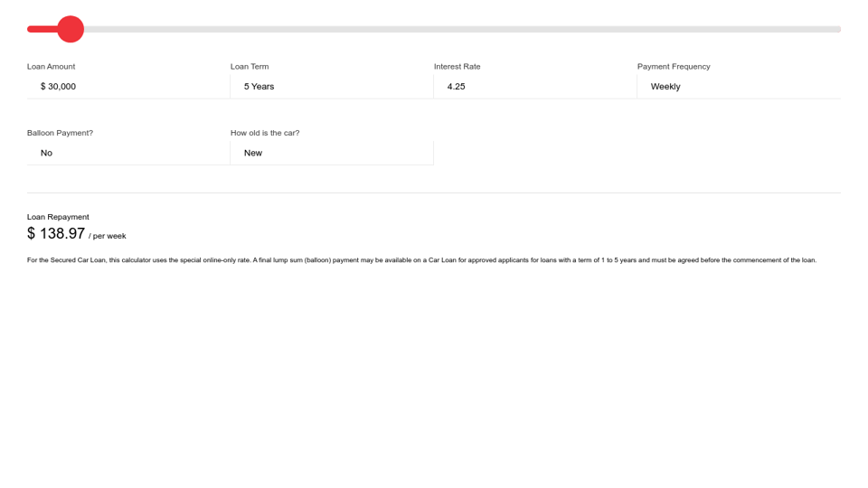Click the Loan Term label
The height and width of the screenshot is (488, 868).
click(x=250, y=67)
